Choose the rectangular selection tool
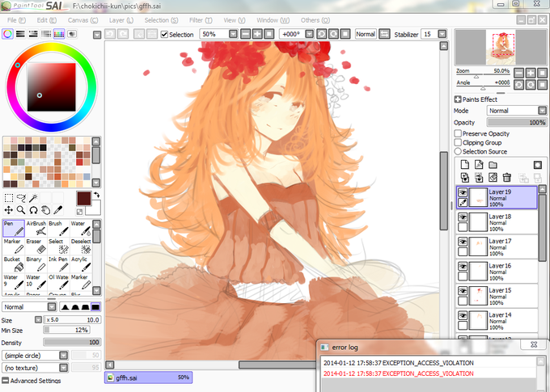Viewport: 550px width, 392px height. pyautogui.click(x=9, y=199)
